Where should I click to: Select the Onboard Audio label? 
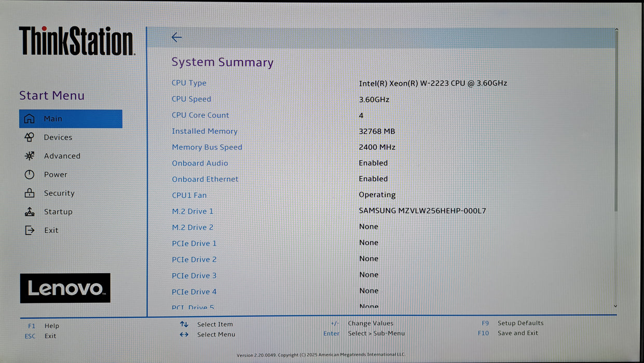pyautogui.click(x=200, y=163)
